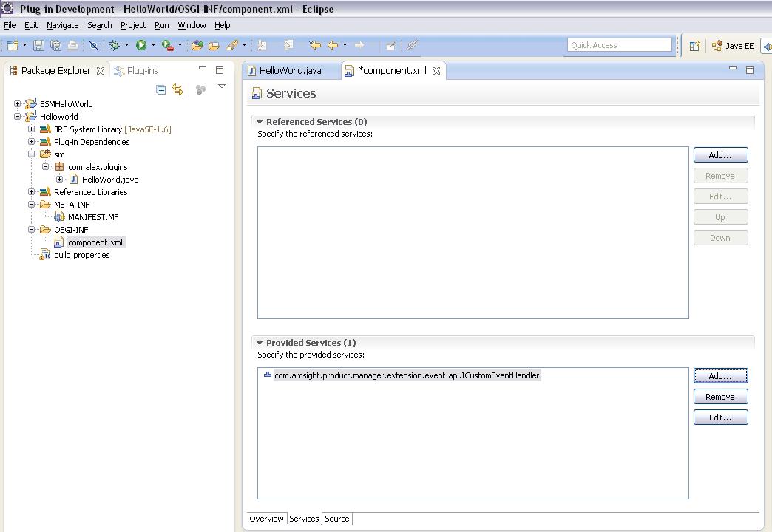Switch to the Overview tab

pyautogui.click(x=266, y=519)
